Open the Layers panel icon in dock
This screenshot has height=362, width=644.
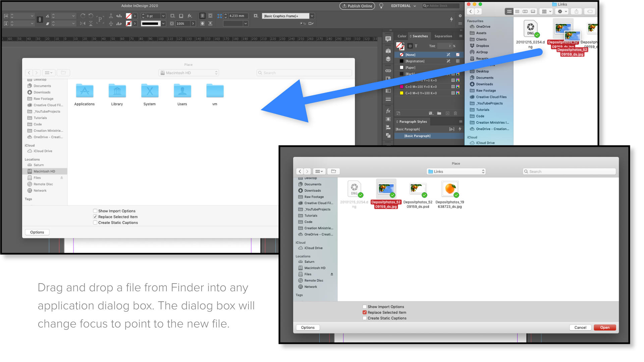pos(388,59)
